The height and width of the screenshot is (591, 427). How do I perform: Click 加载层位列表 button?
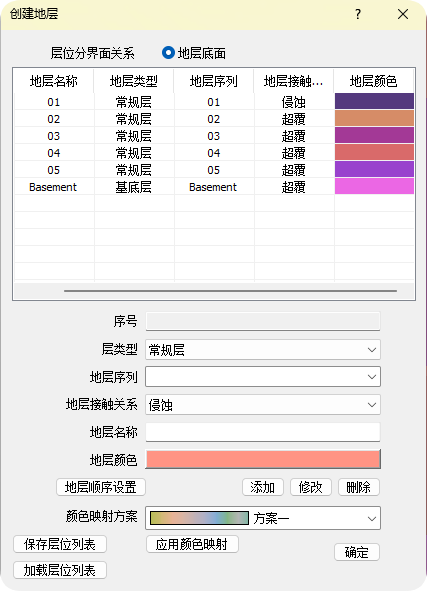60,570
